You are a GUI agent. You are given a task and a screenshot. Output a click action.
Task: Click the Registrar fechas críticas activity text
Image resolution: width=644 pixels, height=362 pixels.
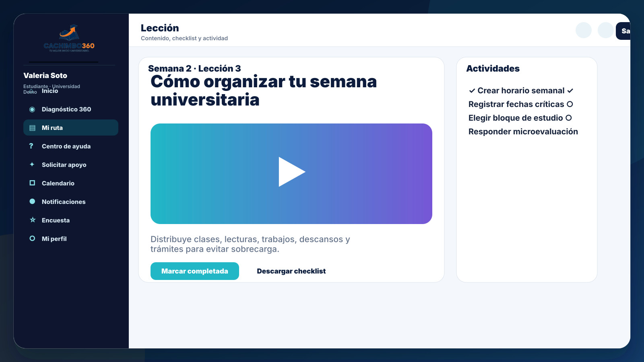tap(516, 104)
